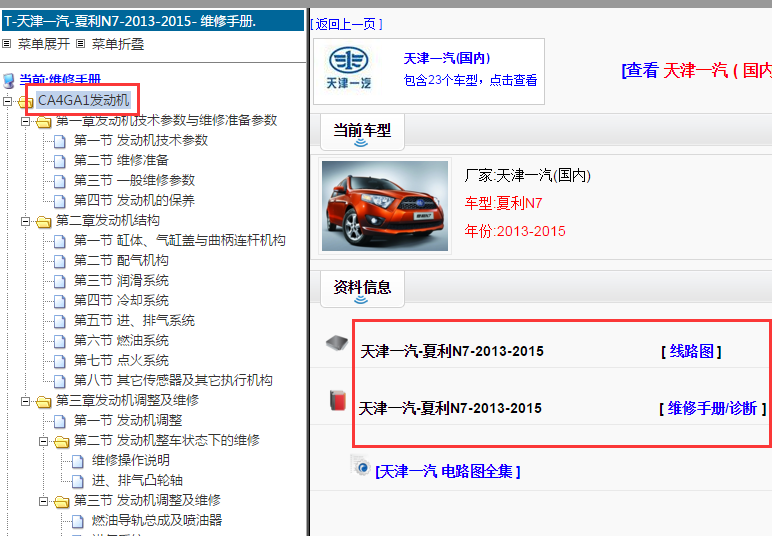The width and height of the screenshot is (772, 536).
Task: Click page icon of 第六节 燃油系统
Action: pyautogui.click(x=60, y=341)
